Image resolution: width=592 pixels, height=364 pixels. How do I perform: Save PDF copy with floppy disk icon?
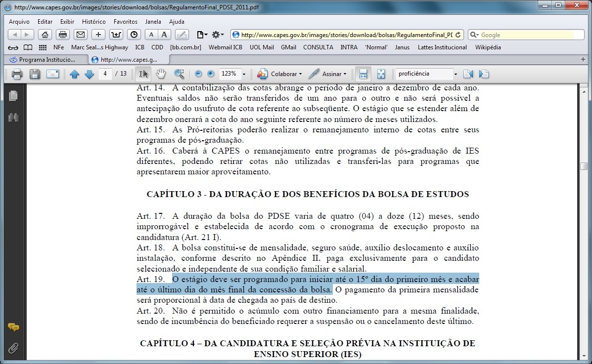(x=35, y=74)
